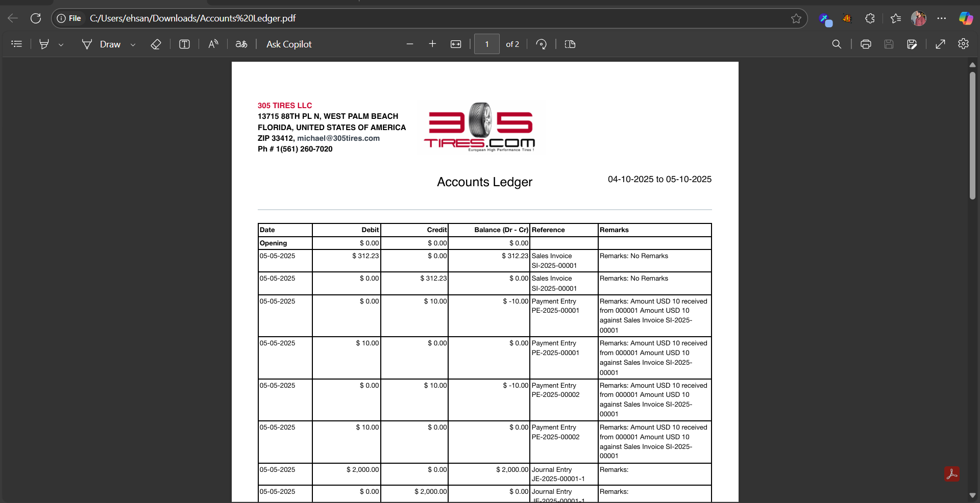Zoom out of the PDF
Screen dimensions: 980x503
tap(409, 44)
